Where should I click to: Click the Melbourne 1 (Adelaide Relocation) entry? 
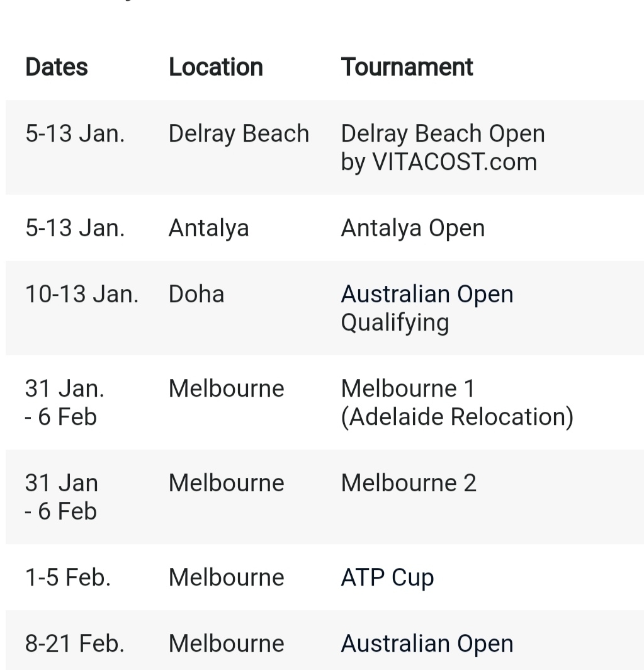tap(457, 402)
